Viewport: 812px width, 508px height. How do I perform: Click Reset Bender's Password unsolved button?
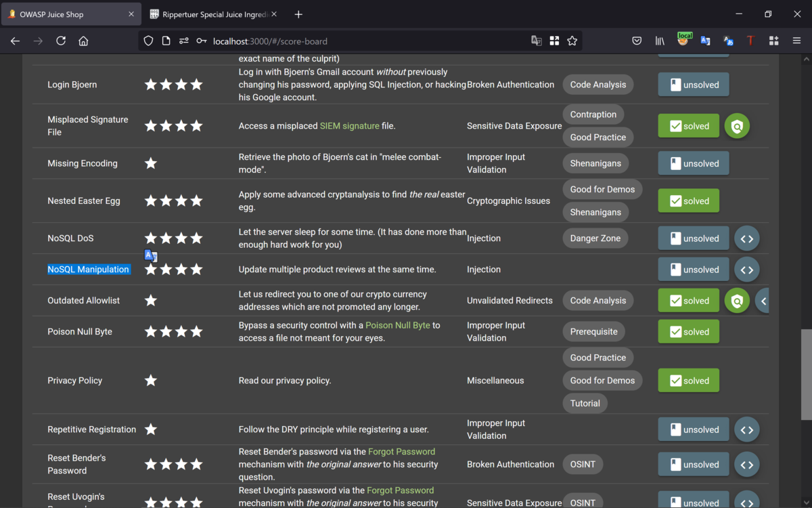click(x=694, y=465)
